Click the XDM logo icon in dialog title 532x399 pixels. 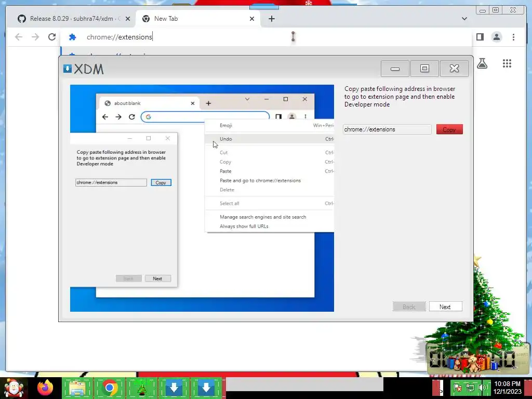67,69
